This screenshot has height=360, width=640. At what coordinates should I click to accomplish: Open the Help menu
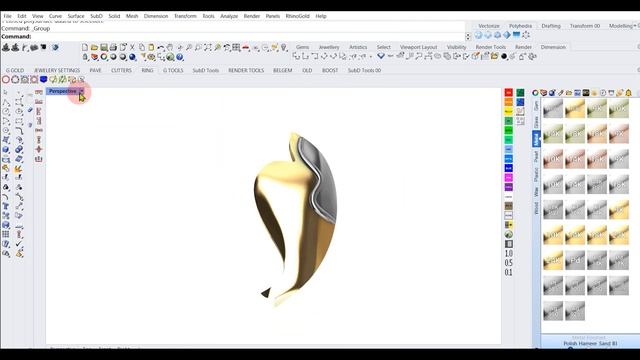pos(321,16)
